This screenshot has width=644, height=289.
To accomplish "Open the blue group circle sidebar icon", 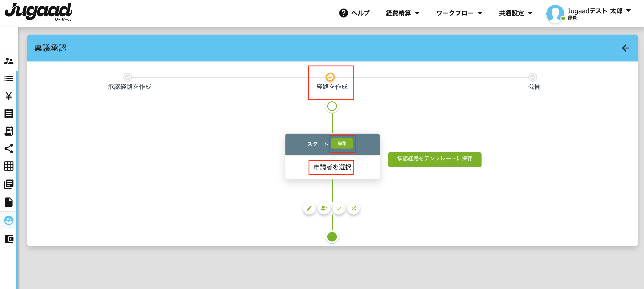I will click(x=9, y=220).
